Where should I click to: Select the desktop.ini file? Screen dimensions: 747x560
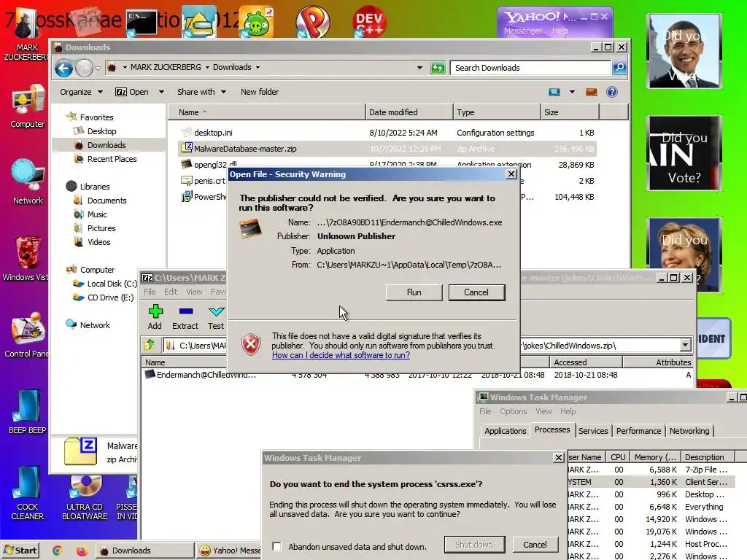tap(213, 133)
